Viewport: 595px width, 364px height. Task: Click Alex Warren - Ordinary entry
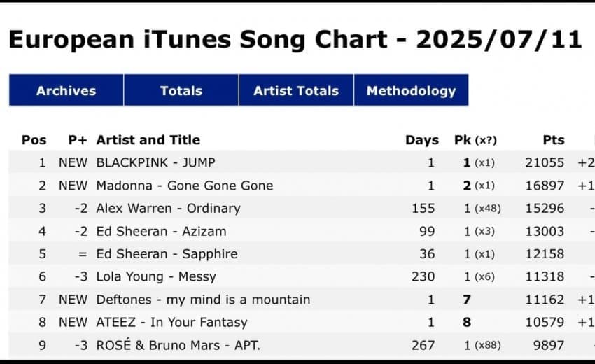(169, 209)
